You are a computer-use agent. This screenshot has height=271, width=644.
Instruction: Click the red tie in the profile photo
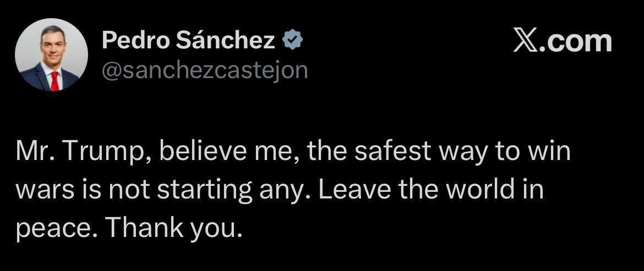pyautogui.click(x=54, y=80)
